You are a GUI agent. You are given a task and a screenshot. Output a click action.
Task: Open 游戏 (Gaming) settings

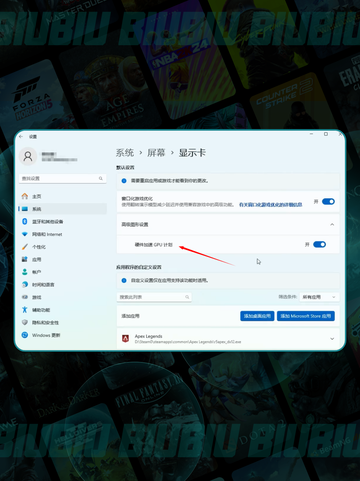(62, 297)
